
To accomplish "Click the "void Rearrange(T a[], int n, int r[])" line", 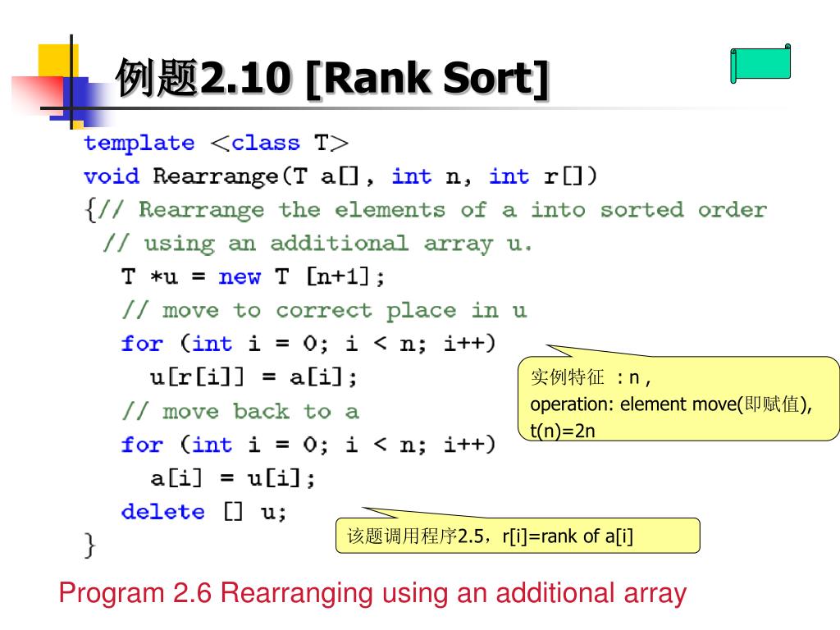I will click(x=340, y=177).
